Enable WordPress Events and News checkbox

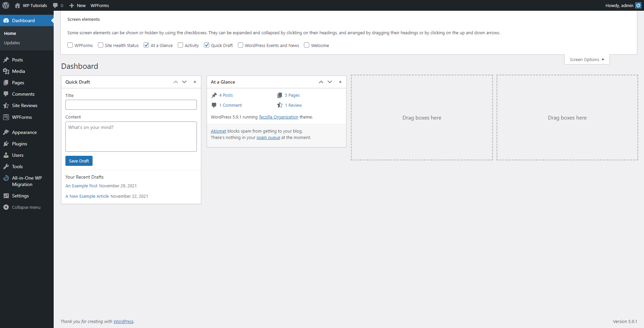(240, 45)
